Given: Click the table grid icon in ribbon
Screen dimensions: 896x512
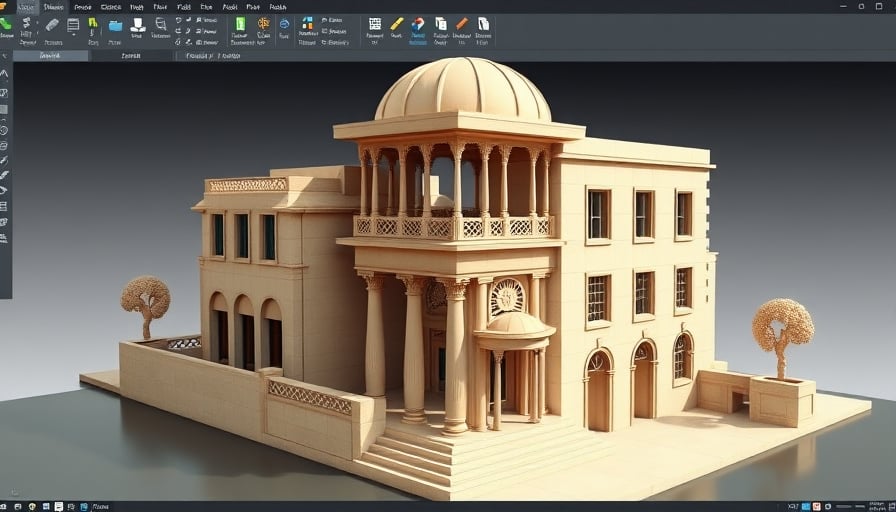Looking at the screenshot, I should coord(375,23).
